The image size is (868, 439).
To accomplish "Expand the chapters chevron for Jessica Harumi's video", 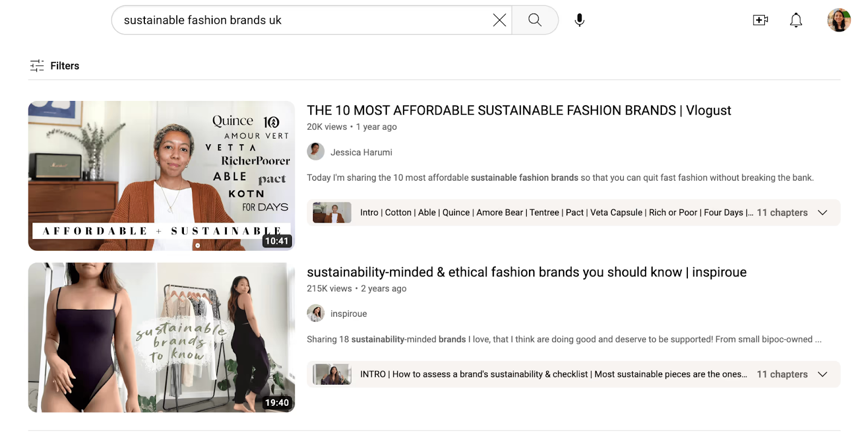I will 822,213.
